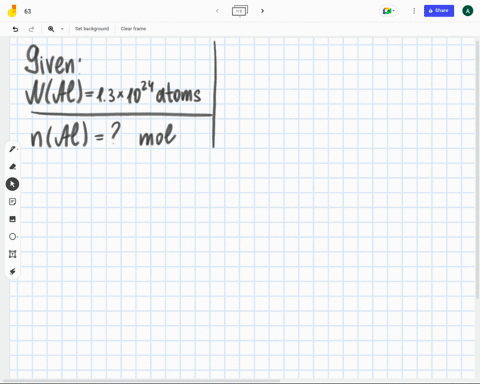Click the jam title "63"
Screen dimensions: 480x384
pyautogui.click(x=28, y=11)
